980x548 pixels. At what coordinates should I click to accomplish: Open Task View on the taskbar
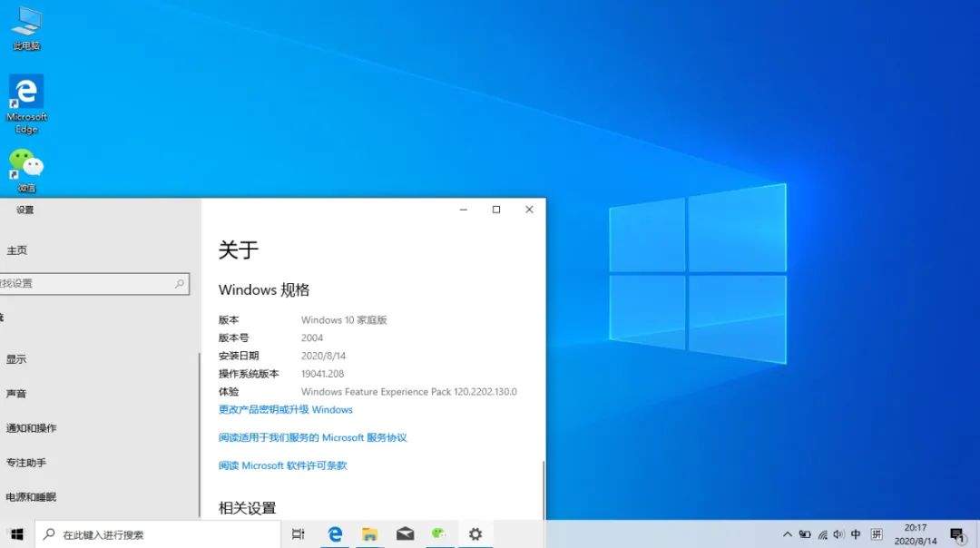click(299, 534)
